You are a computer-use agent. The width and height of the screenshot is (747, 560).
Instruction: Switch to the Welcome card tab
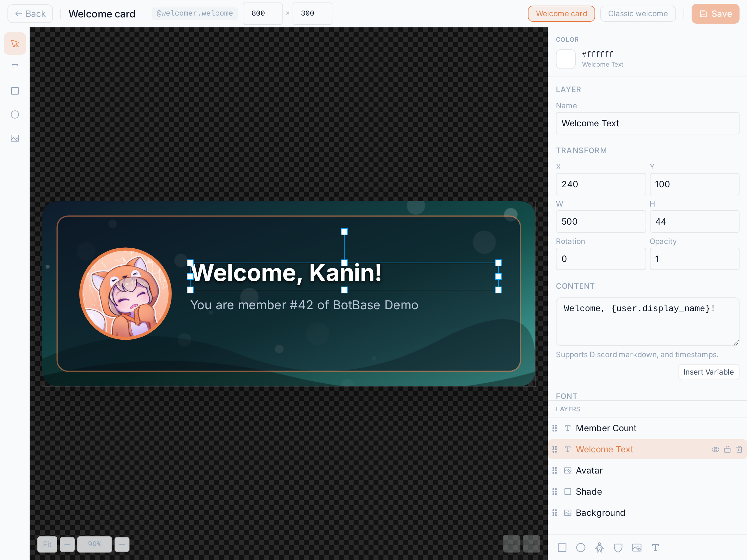click(x=561, y=13)
